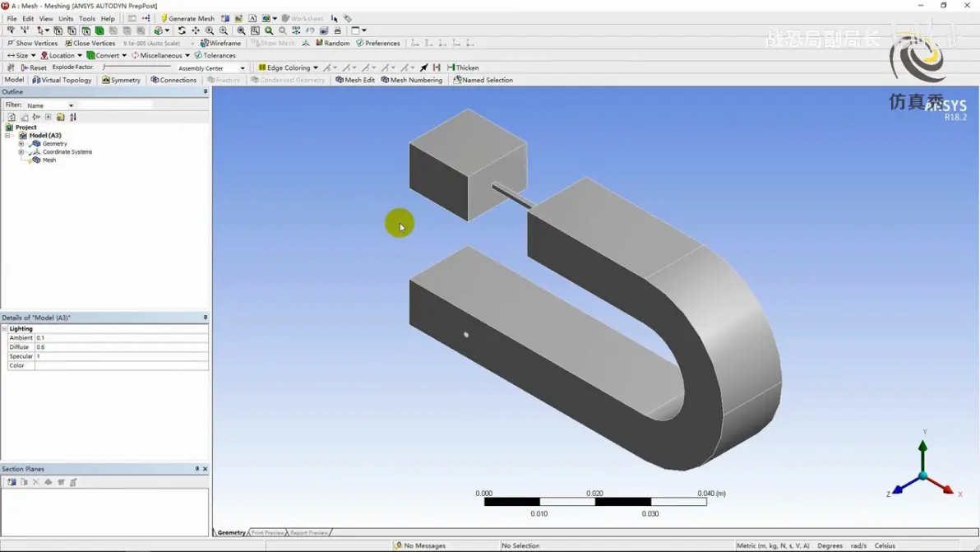The width and height of the screenshot is (980, 552).
Task: Open the Help menu
Action: 109,18
